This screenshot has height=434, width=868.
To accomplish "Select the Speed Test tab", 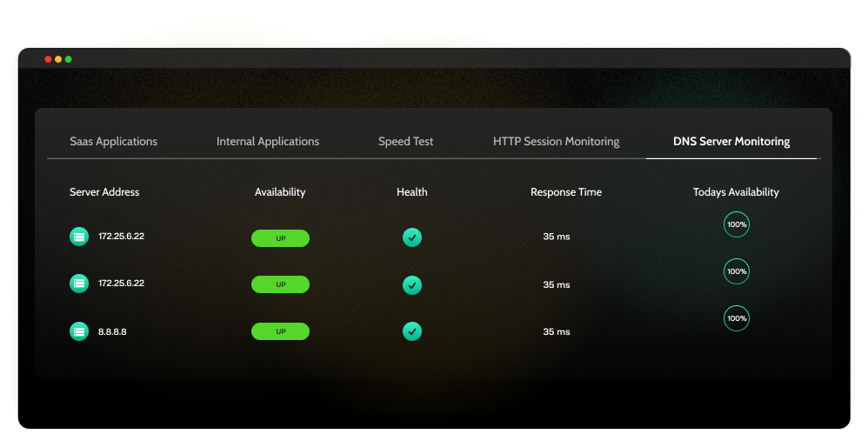I will (x=406, y=141).
